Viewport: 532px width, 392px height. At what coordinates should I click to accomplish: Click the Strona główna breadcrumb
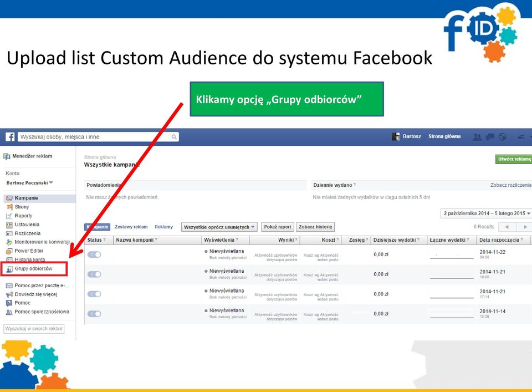click(100, 157)
